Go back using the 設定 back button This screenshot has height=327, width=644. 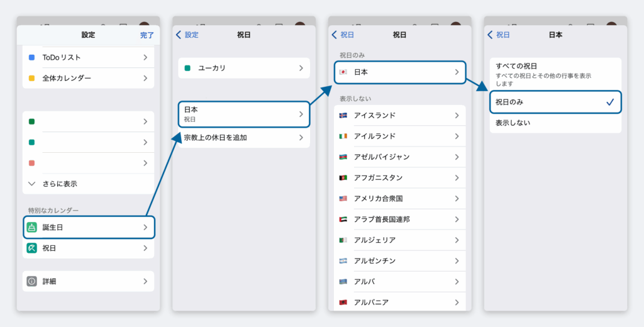point(187,35)
